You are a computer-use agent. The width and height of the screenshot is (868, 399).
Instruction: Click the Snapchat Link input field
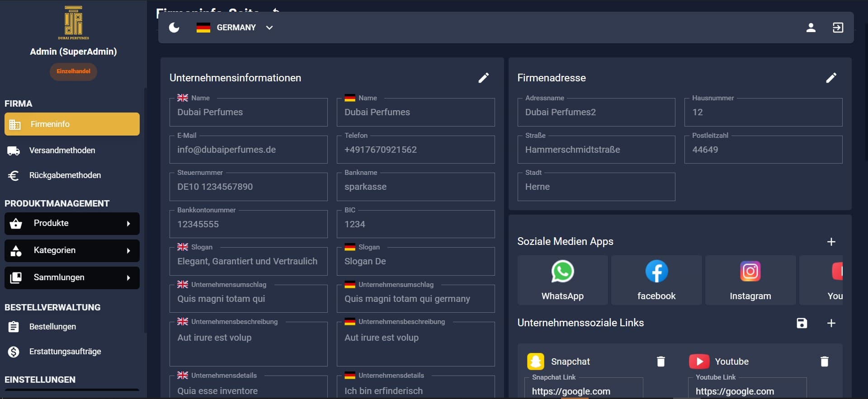583,391
